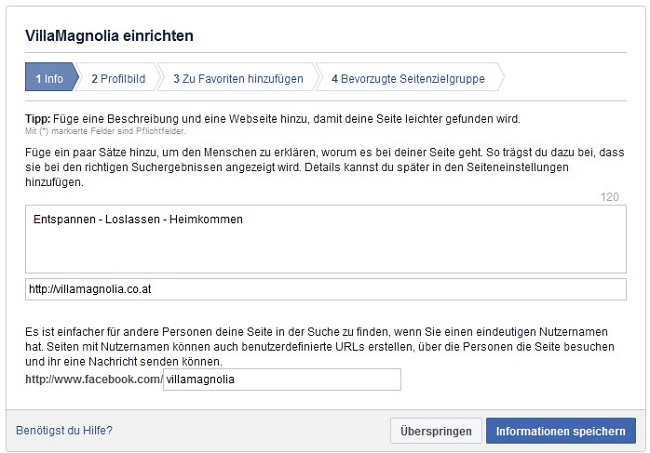Click the Überspringen button
650x453 pixels.
click(436, 431)
